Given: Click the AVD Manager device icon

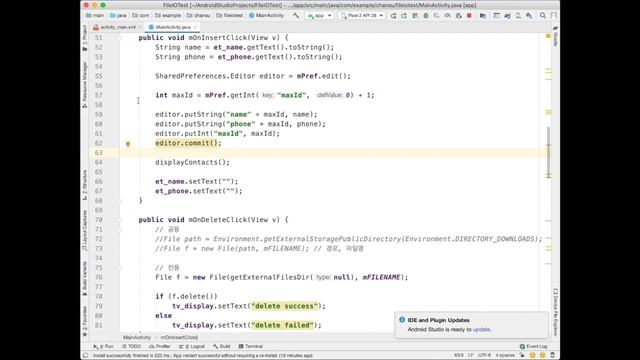Looking at the screenshot, I should 518,16.
